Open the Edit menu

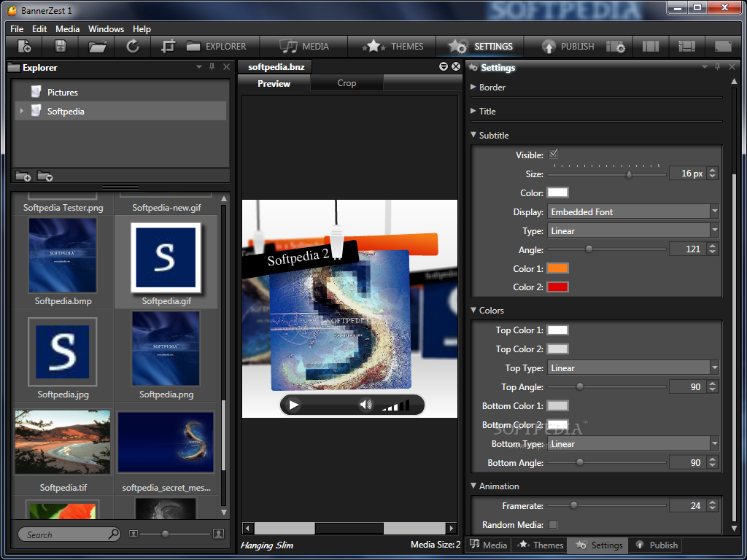pyautogui.click(x=39, y=28)
